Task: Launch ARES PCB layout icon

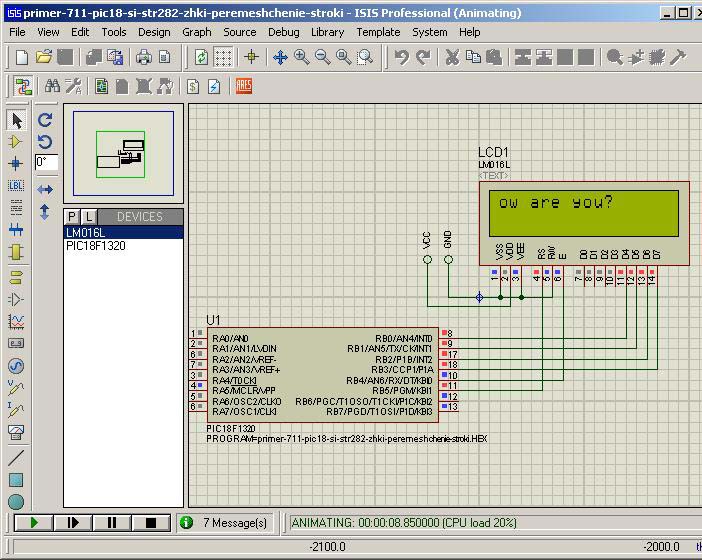Action: coord(243,87)
